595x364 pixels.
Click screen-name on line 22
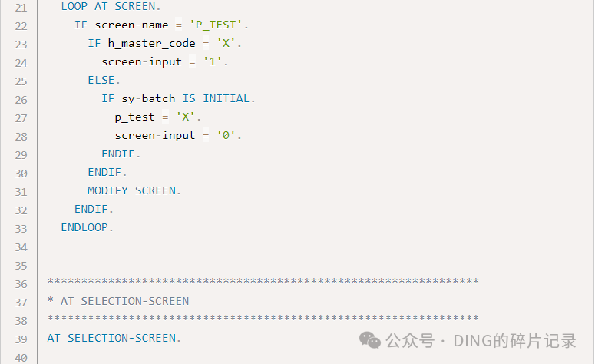(x=131, y=25)
